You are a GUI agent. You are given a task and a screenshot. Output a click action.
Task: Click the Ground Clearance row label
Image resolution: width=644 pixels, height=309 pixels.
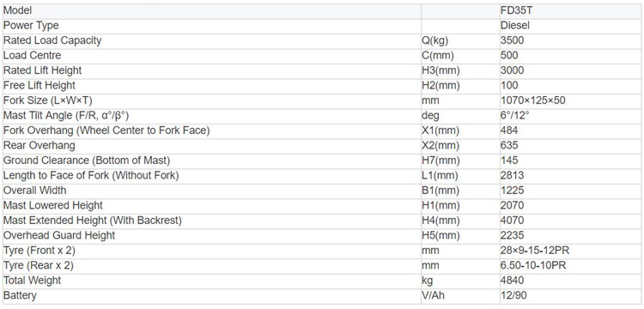87,161
